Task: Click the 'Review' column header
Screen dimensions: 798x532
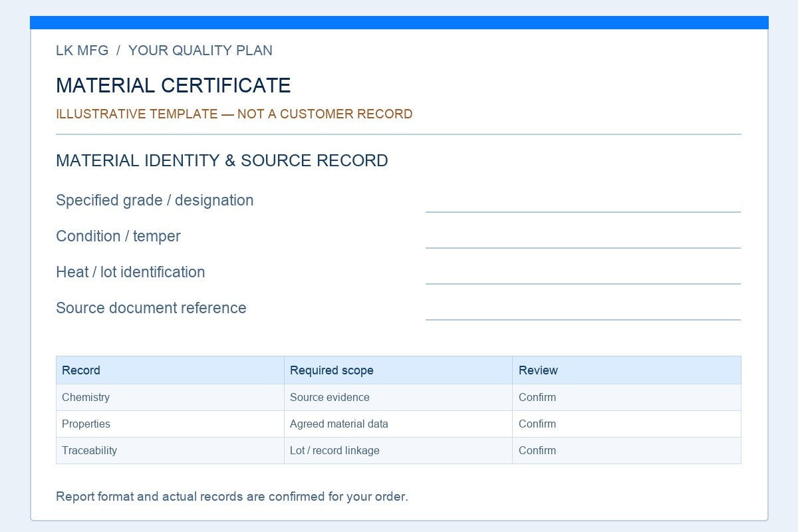Action: (x=626, y=370)
